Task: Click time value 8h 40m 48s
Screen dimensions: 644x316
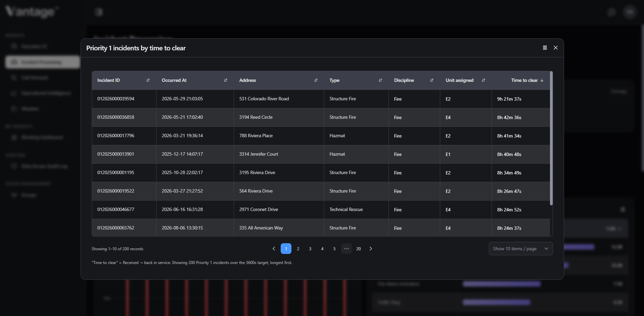Action: point(509,154)
